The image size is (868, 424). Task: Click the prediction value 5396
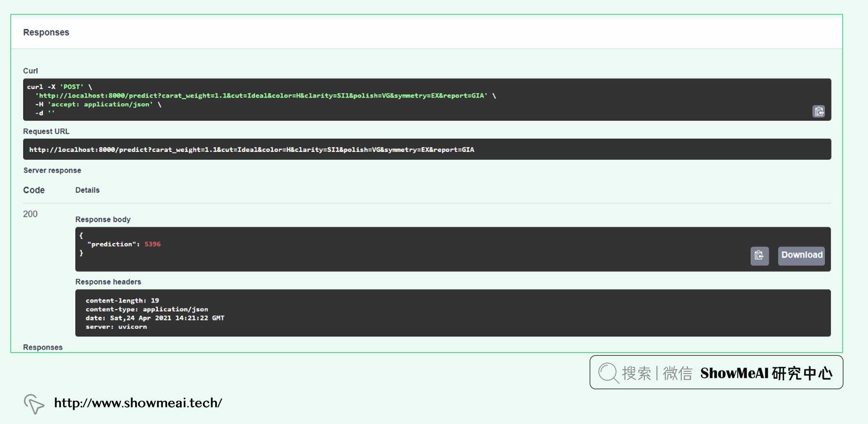[x=153, y=244]
